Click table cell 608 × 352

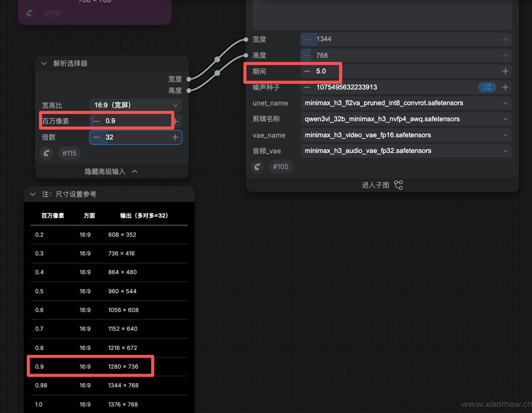coord(122,235)
